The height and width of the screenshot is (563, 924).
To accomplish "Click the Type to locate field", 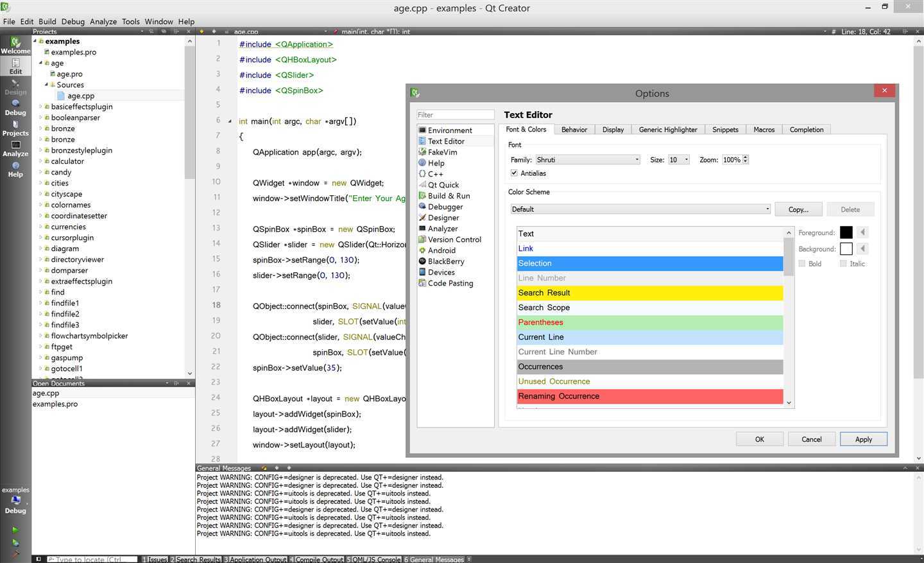I will [x=91, y=559].
